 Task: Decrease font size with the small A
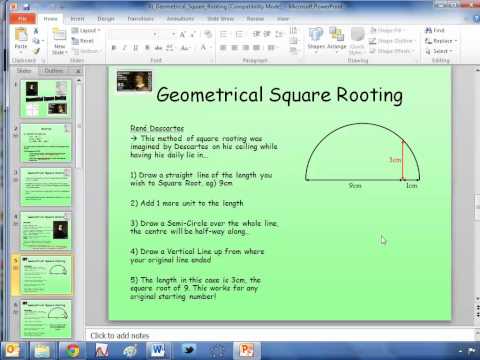[x=193, y=35]
